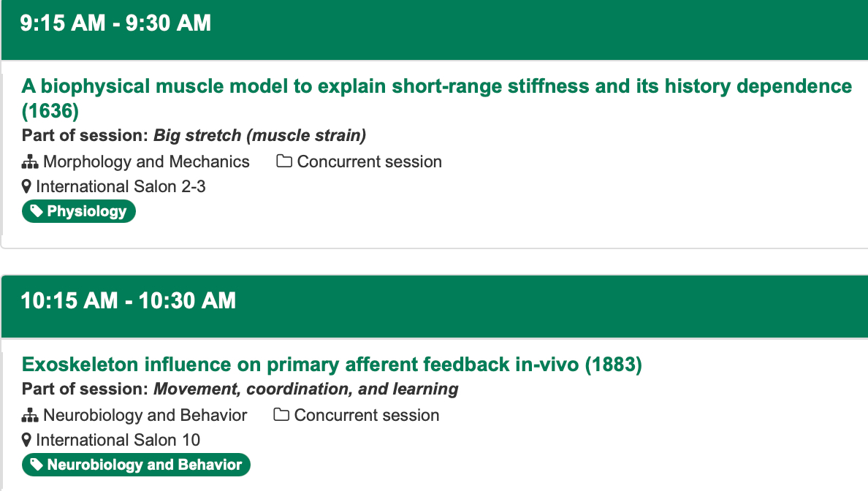This screenshot has width=868, height=491.
Task: Open the Movement, coordination, and learning session
Action: [305, 389]
